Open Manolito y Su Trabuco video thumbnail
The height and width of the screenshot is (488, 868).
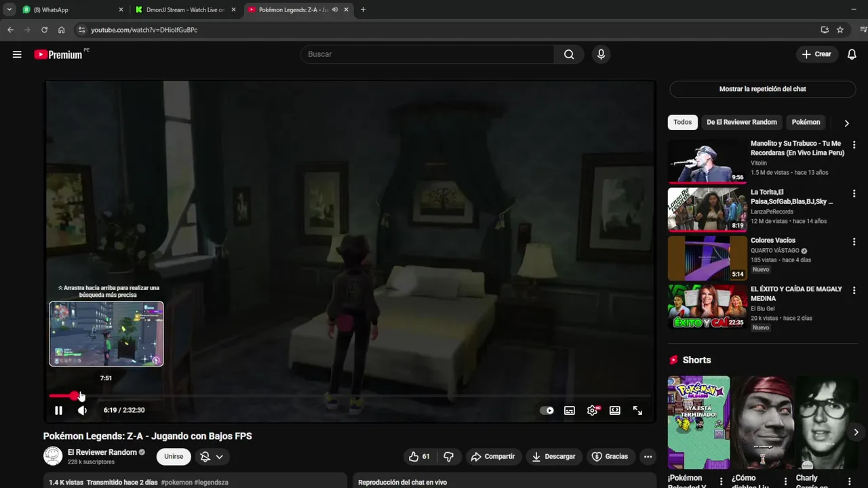(707, 161)
